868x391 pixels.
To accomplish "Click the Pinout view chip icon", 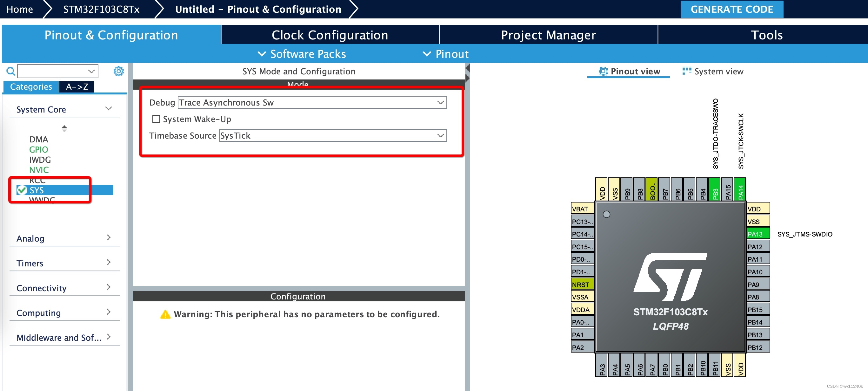I will click(603, 71).
